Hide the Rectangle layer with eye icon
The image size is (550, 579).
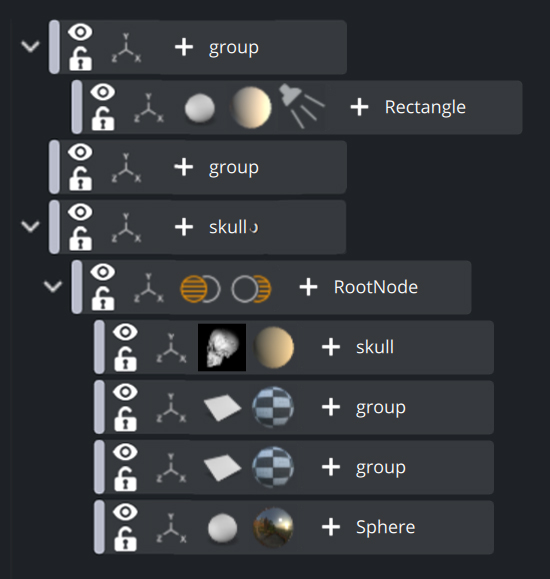103,92
